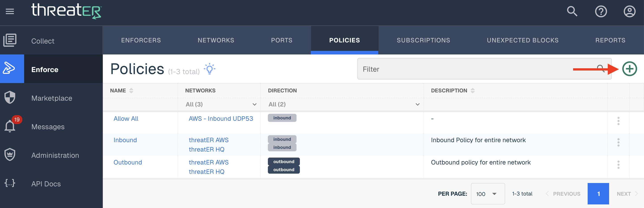The width and height of the screenshot is (644, 208).
Task: Open the user account profile icon
Action: coord(629,11)
